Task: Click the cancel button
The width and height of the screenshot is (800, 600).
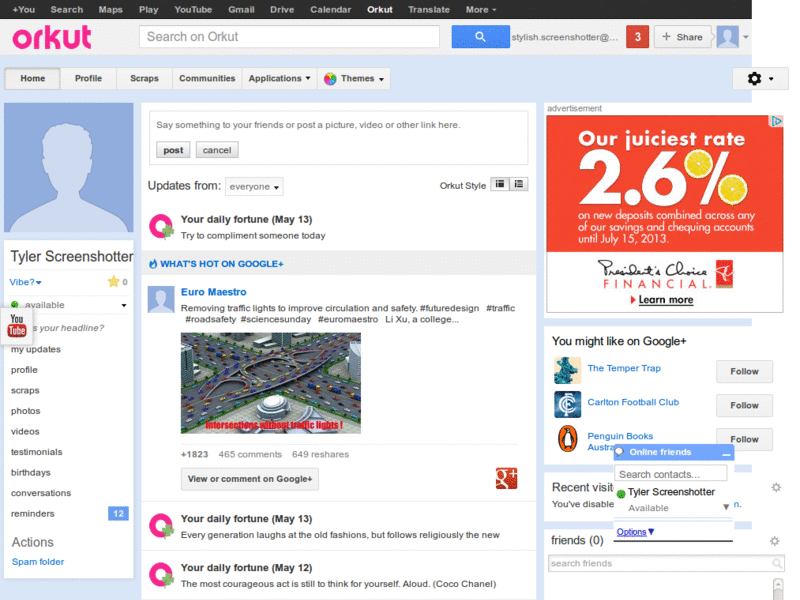Action: (217, 150)
